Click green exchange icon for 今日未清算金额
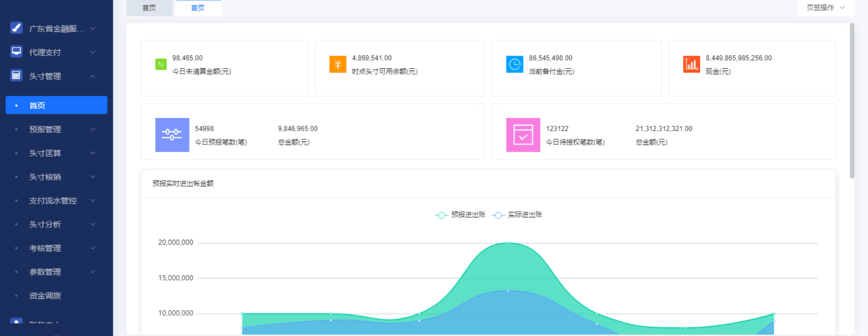Viewport: 868px width, 336px height. coord(161,64)
